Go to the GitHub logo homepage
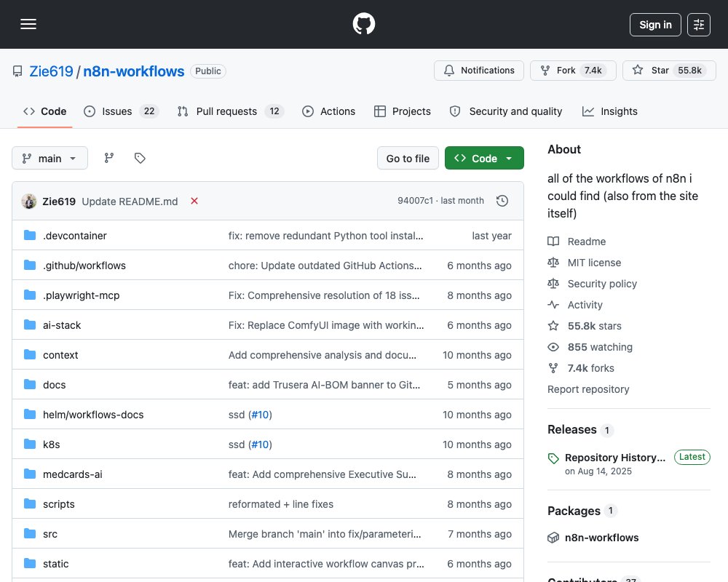Viewport: 728px width, 582px height. click(x=363, y=24)
